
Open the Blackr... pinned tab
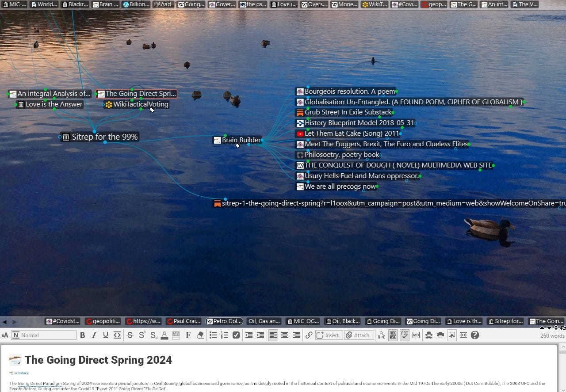[x=75, y=4]
